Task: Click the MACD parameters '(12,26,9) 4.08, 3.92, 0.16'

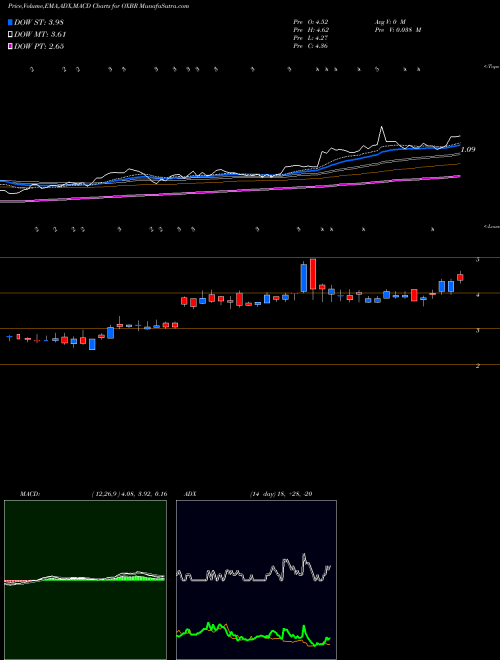Action: [x=129, y=494]
